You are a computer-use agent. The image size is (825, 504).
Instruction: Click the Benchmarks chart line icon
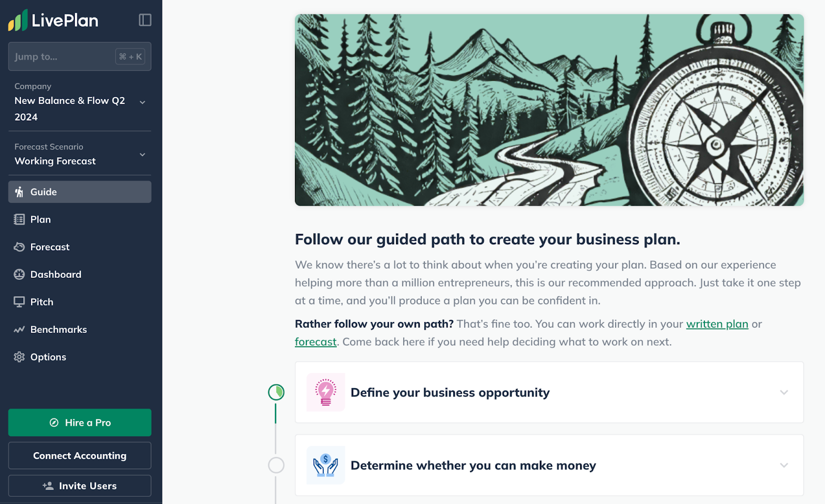point(19,329)
